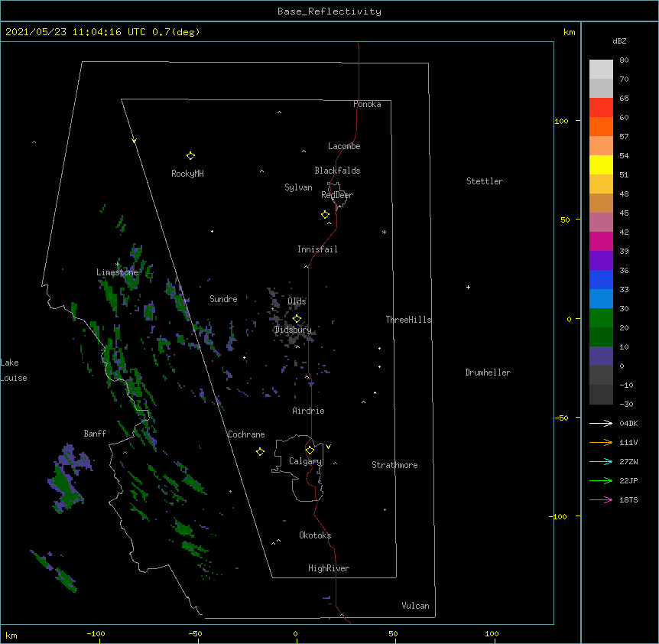Click the Banff label
This screenshot has height=644, width=659.
pyautogui.click(x=95, y=434)
